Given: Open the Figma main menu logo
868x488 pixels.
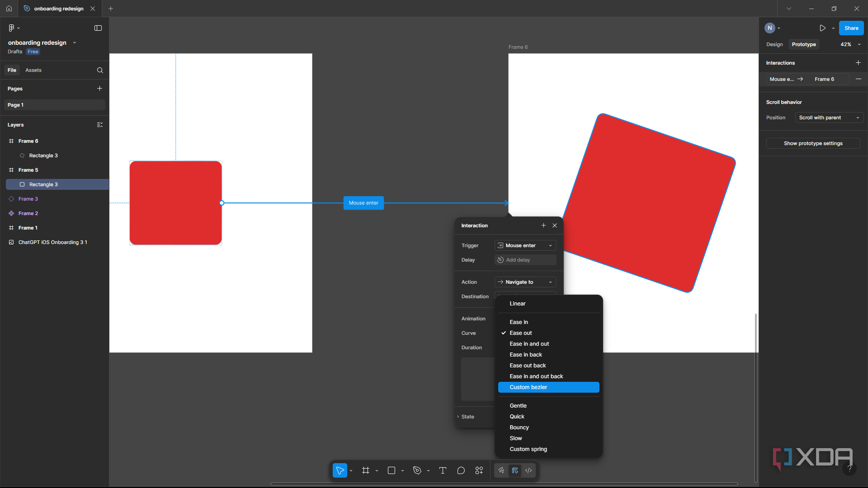Looking at the screenshot, I should pos(14,28).
